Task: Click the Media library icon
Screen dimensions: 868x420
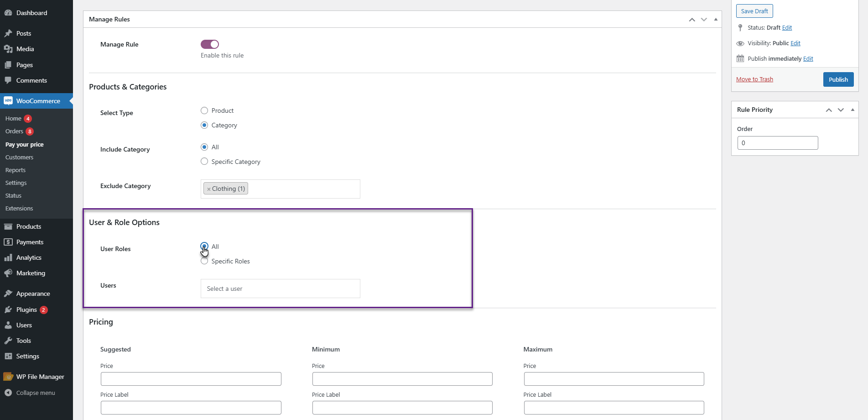Action: (x=8, y=49)
